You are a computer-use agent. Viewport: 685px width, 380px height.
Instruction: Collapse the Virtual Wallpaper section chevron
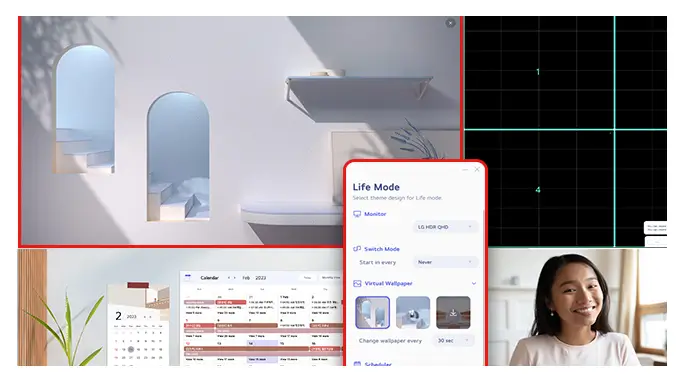(x=474, y=283)
